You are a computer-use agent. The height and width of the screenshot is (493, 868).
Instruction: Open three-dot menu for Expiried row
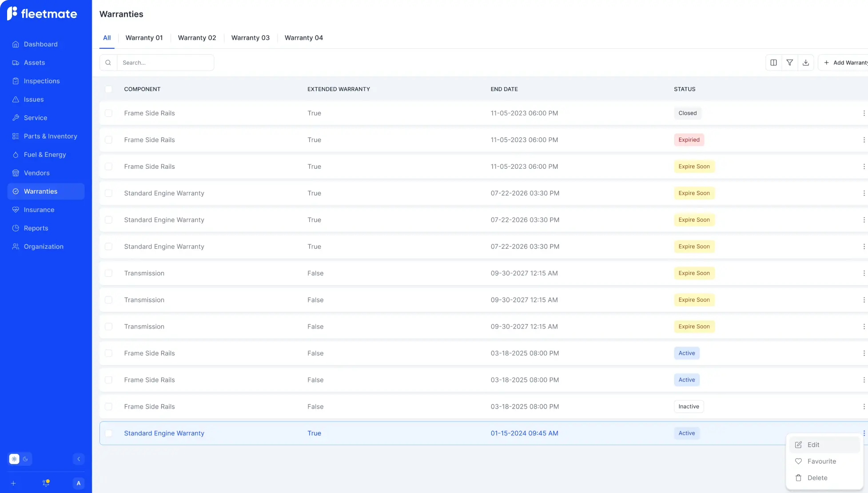click(x=864, y=140)
